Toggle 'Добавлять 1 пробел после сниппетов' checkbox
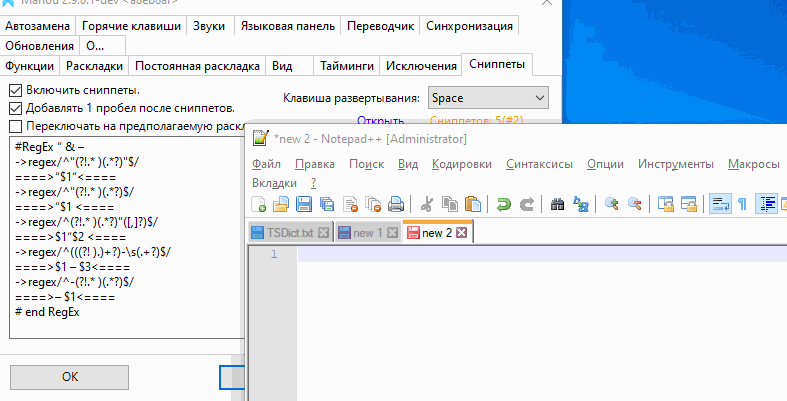The height and width of the screenshot is (401, 787). click(16, 108)
